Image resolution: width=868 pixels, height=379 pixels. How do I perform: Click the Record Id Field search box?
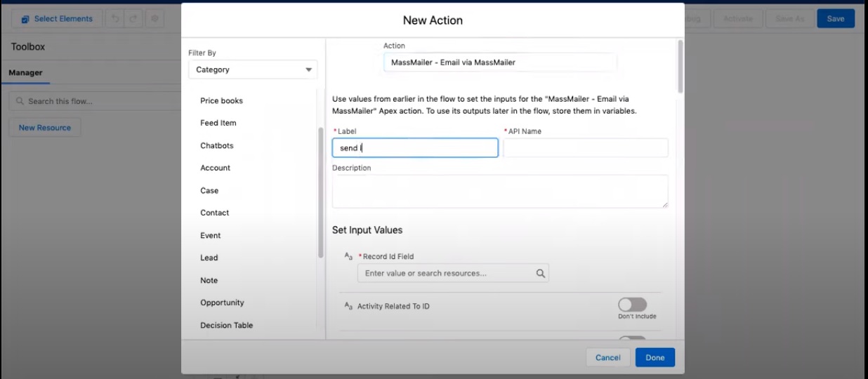[x=453, y=274]
